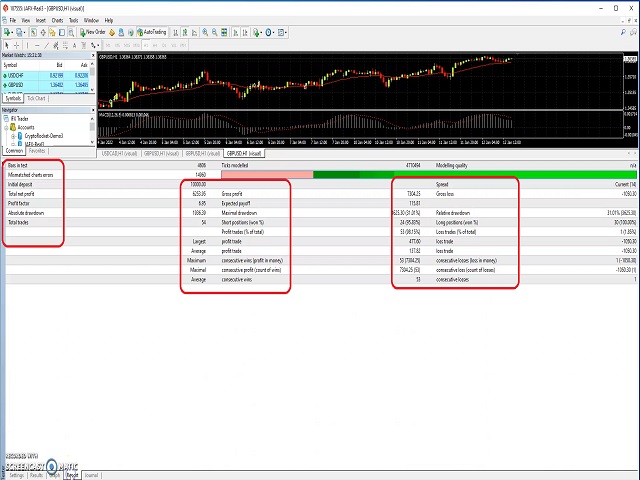640x480 pixels.
Task: Select the Crosshair tool
Action: point(16,45)
